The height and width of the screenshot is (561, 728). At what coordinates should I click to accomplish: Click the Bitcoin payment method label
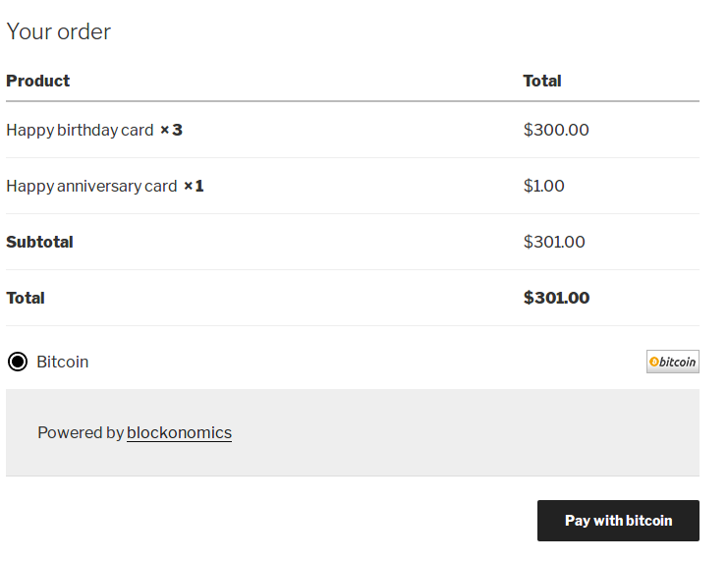63,362
